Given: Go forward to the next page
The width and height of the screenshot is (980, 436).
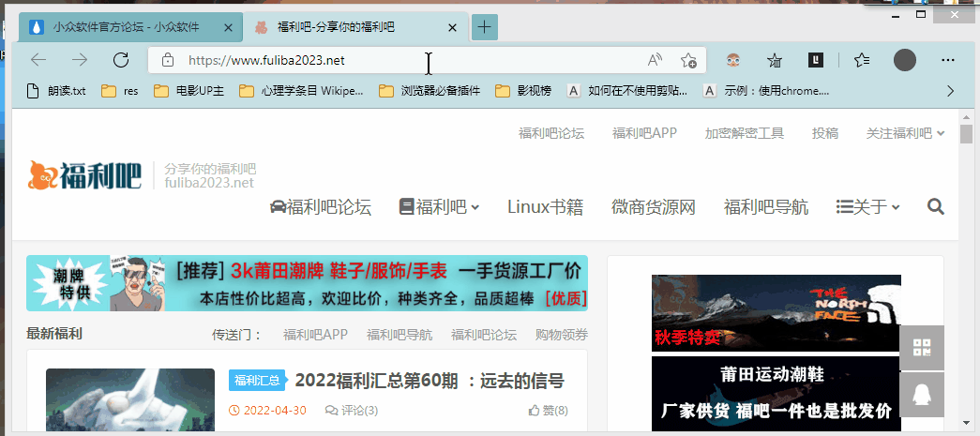Looking at the screenshot, I should click(x=80, y=60).
